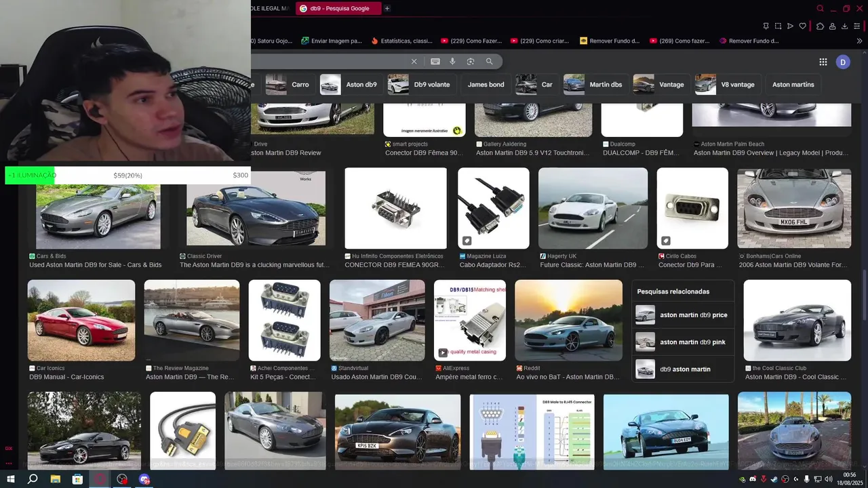Open Classic Driver convertible DB9 image

click(x=256, y=208)
